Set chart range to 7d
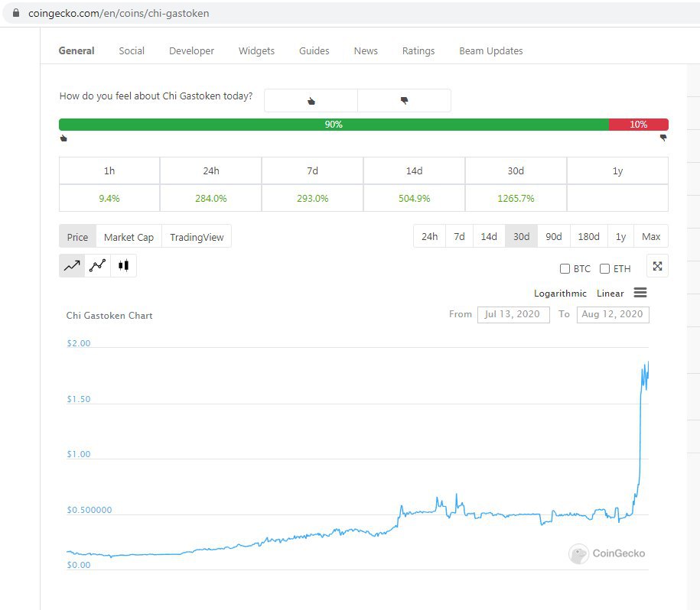The width and height of the screenshot is (700, 610). [x=459, y=236]
